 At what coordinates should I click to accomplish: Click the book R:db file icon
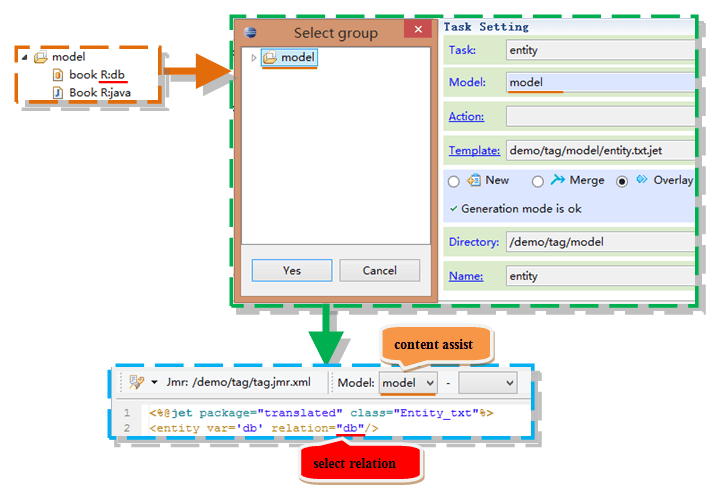click(x=58, y=75)
